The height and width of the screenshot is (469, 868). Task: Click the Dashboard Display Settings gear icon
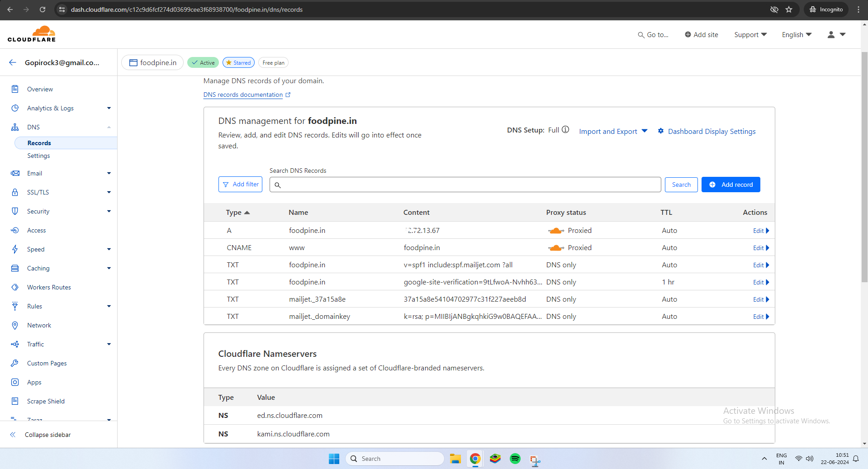661,131
